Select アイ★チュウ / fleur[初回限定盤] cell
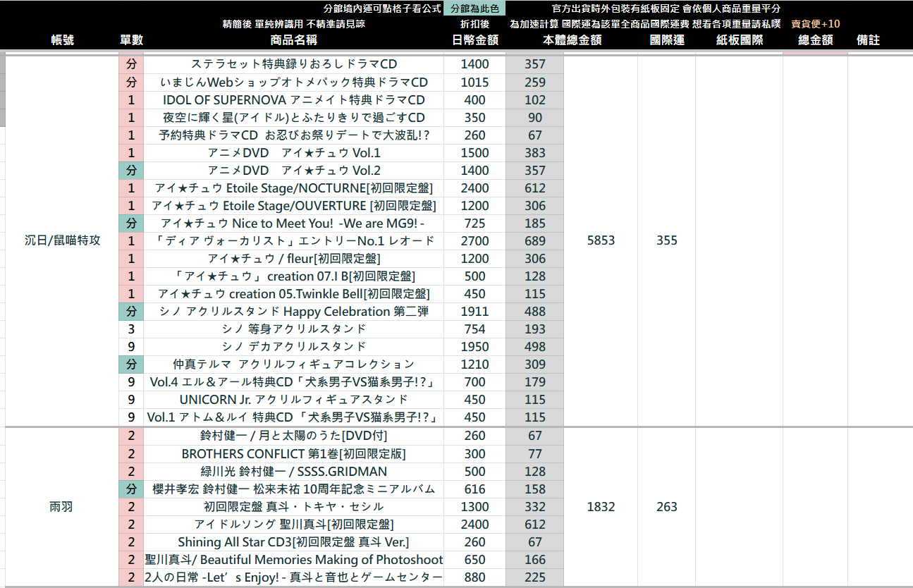 point(293,259)
